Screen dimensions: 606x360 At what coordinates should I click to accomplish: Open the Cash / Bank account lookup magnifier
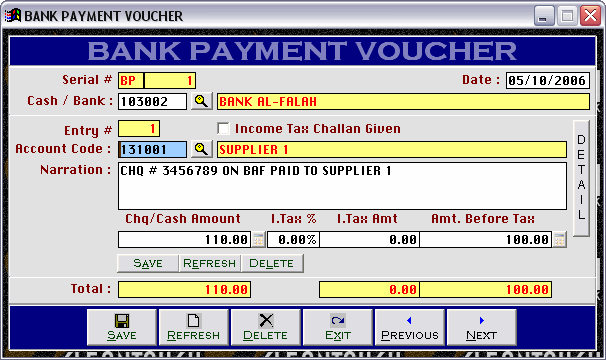[201, 101]
